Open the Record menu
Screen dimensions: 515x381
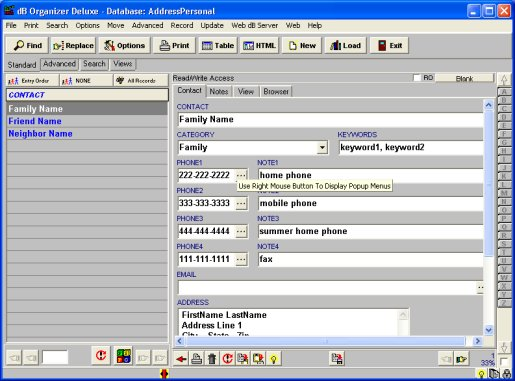point(182,25)
